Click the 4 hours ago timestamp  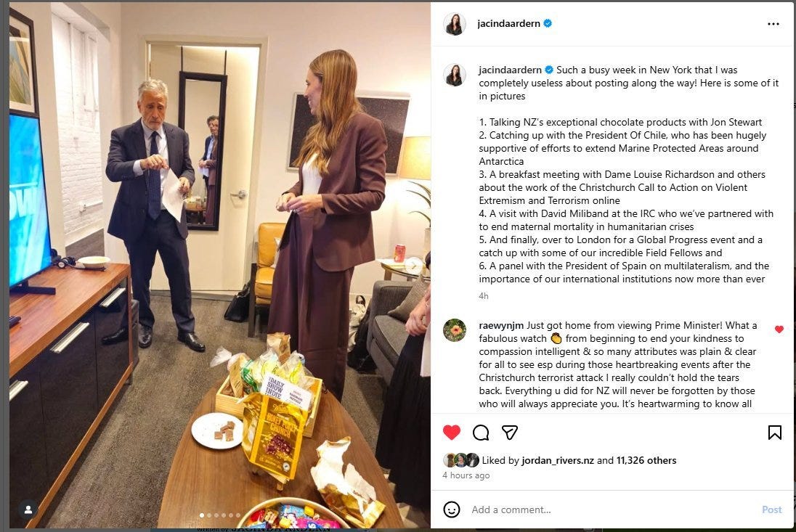466,475
